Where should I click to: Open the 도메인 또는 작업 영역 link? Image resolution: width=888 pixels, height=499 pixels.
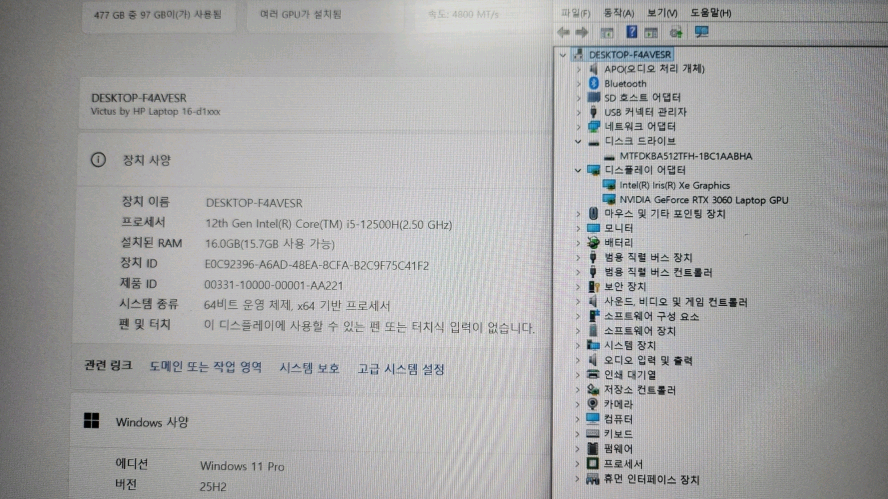click(x=206, y=367)
